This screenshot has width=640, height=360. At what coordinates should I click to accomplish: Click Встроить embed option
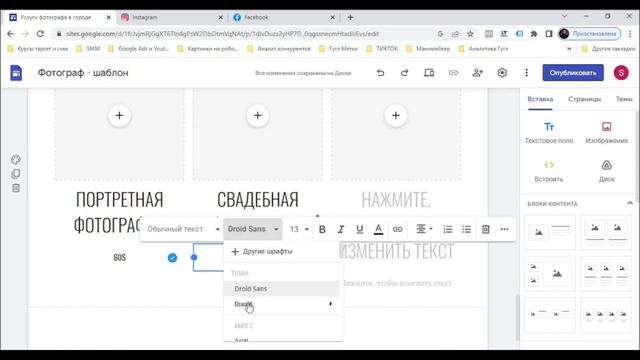click(x=549, y=171)
